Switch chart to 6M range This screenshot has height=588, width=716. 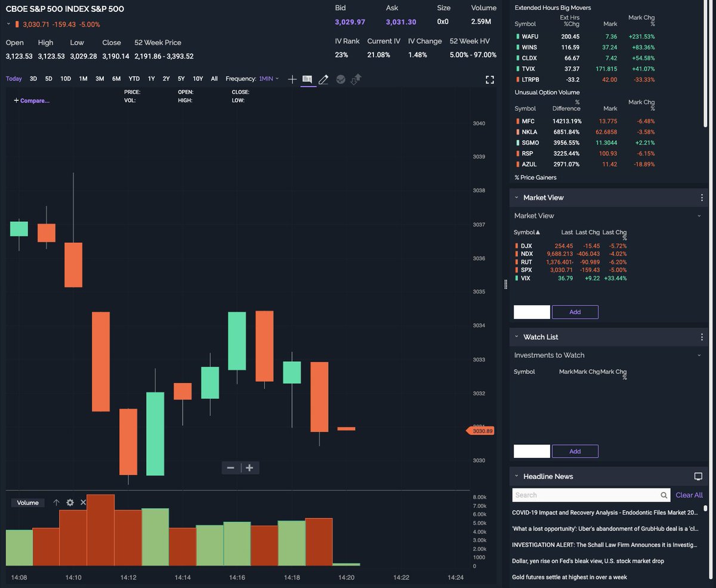point(116,79)
